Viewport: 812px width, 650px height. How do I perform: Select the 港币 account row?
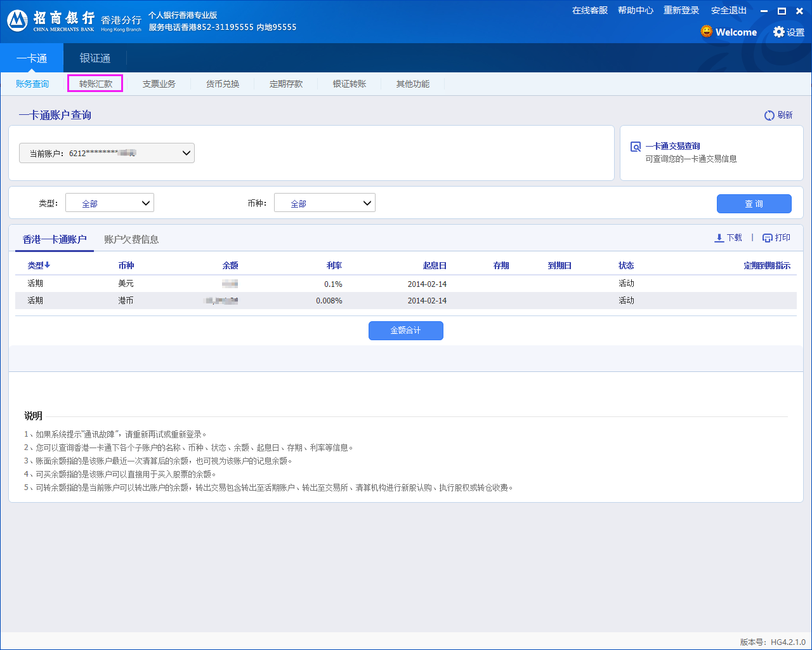(x=406, y=301)
